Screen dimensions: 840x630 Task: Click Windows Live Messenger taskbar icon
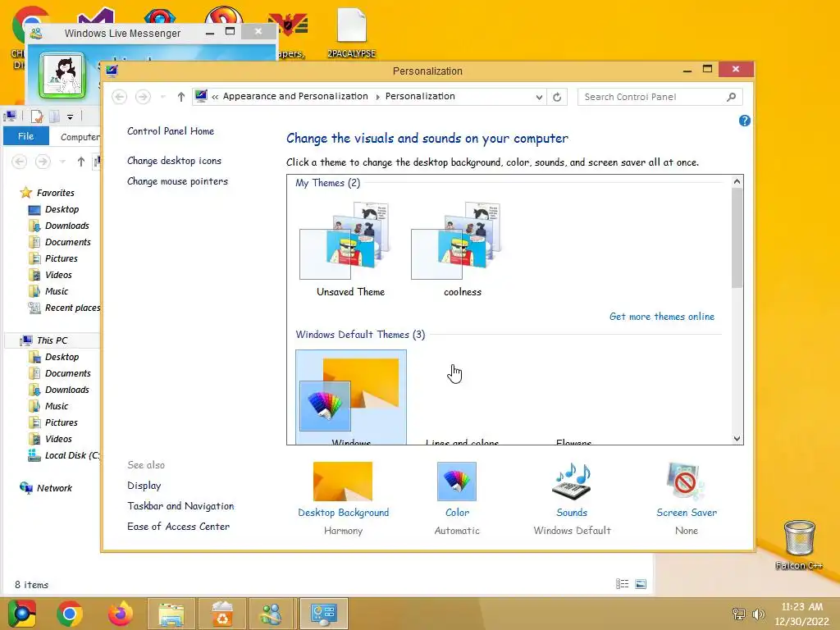tap(271, 614)
